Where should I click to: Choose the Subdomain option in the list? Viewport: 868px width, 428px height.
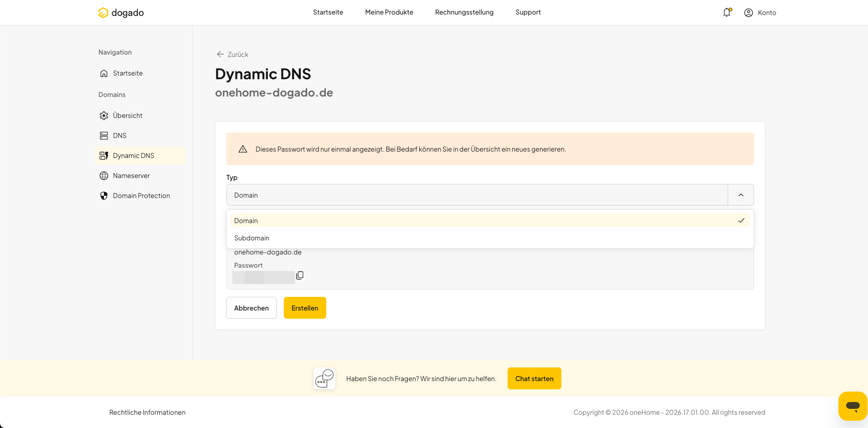point(490,238)
